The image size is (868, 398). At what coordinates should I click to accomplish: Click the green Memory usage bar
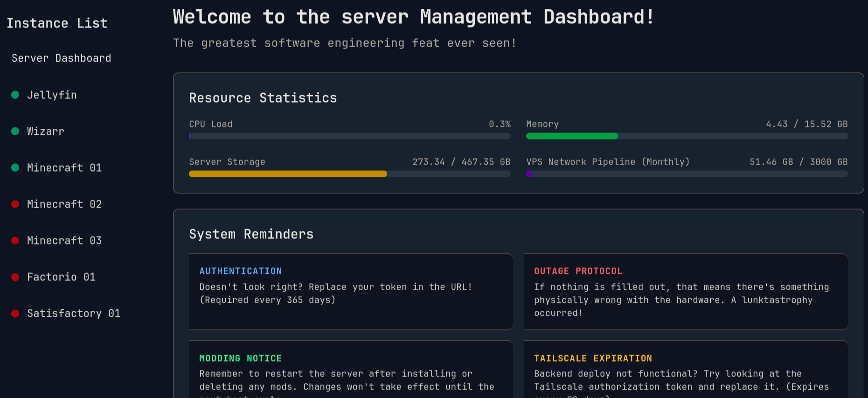pyautogui.click(x=572, y=136)
